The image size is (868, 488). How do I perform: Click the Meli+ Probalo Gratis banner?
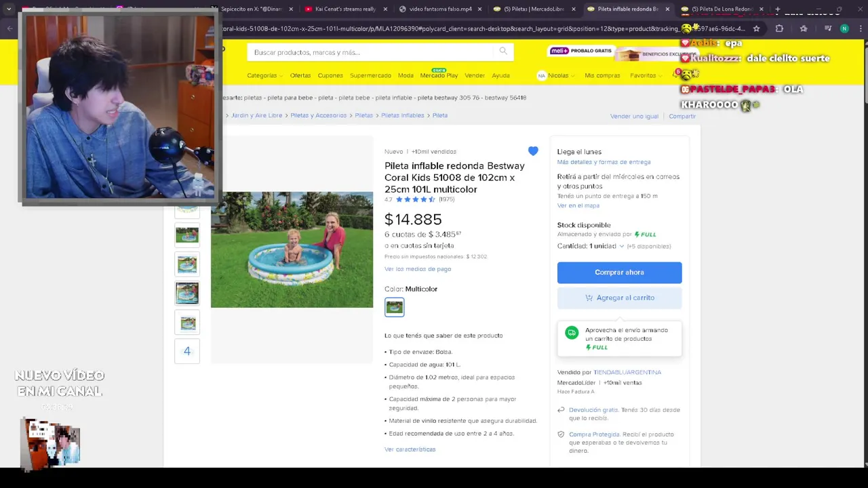(x=580, y=51)
